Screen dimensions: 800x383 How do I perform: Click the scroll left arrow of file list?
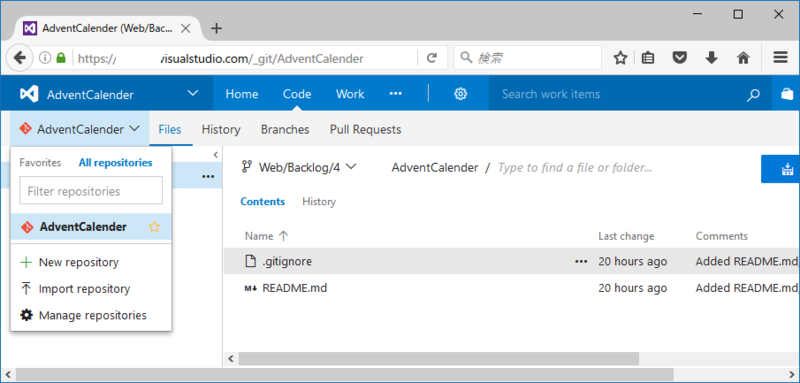(x=230, y=358)
